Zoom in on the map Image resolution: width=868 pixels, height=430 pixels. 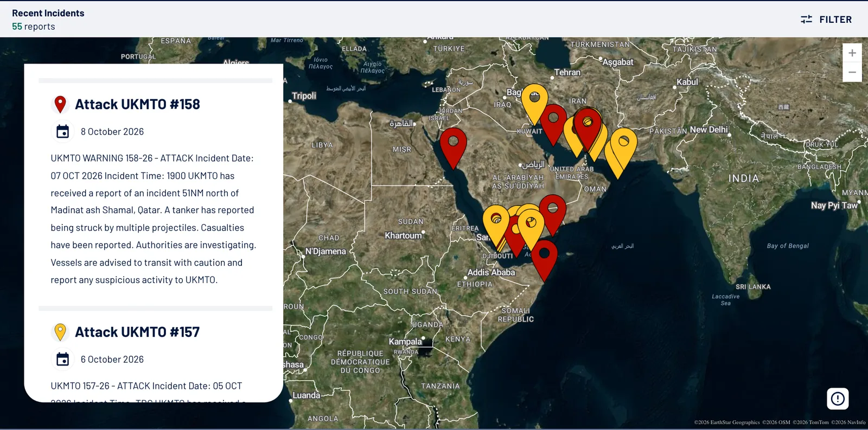(x=852, y=53)
